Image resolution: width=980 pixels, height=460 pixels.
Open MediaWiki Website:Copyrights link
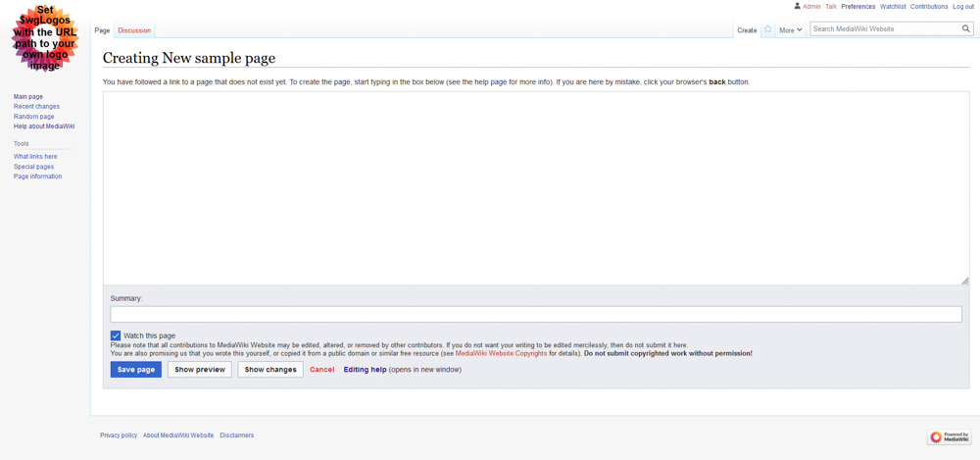coord(501,353)
